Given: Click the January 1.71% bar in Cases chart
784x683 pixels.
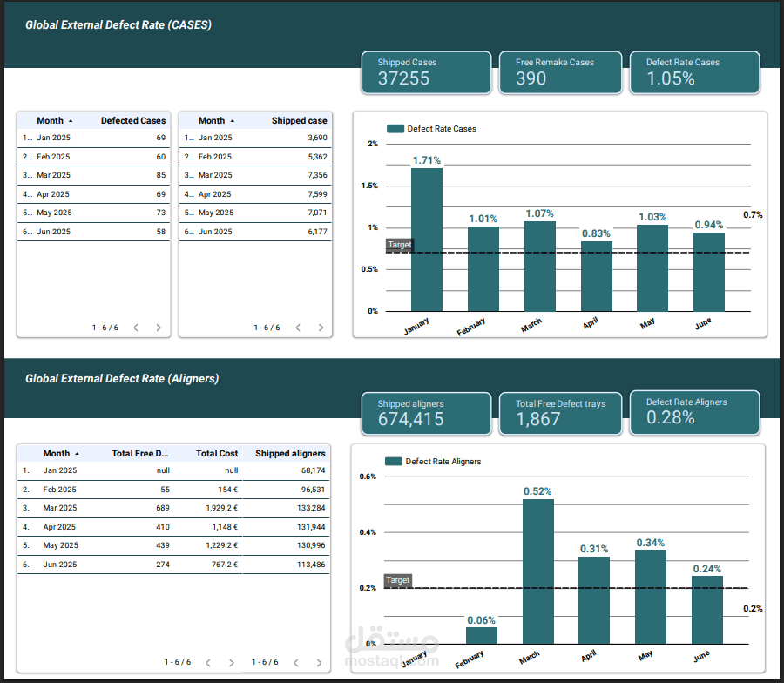Looking at the screenshot, I should 427,240.
